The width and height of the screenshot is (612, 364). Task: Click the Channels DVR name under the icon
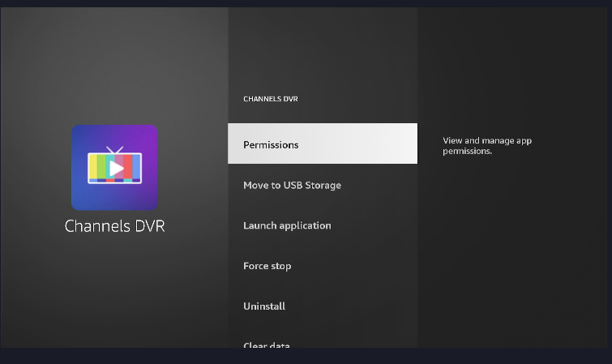(x=114, y=225)
